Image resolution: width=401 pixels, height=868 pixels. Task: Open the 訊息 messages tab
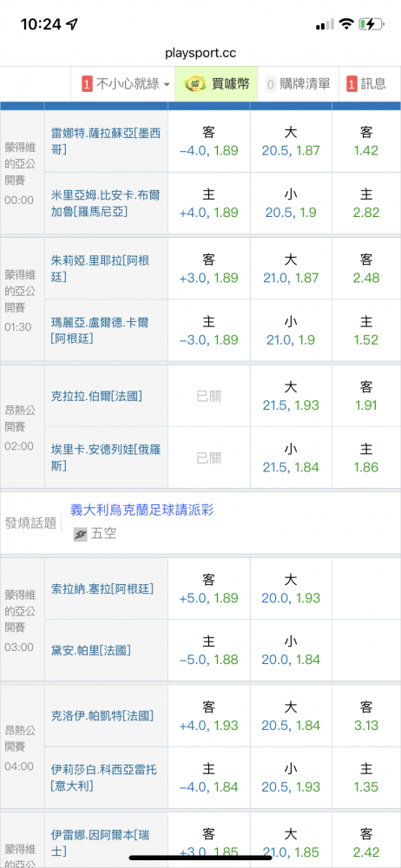coord(366,84)
